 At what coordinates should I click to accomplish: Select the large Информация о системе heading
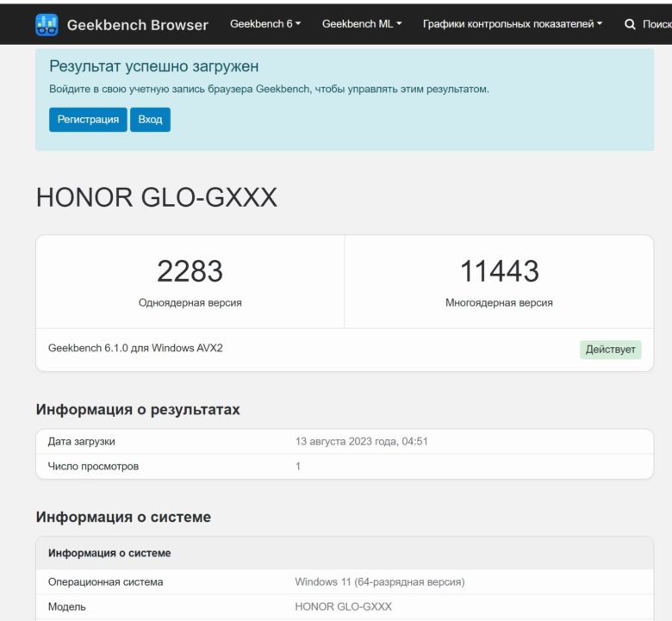click(123, 517)
